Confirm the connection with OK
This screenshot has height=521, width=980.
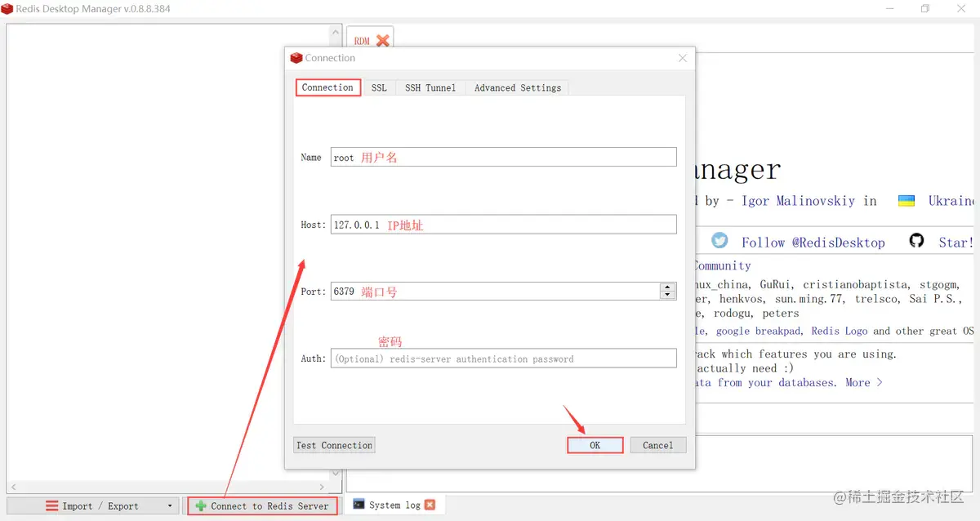(595, 445)
